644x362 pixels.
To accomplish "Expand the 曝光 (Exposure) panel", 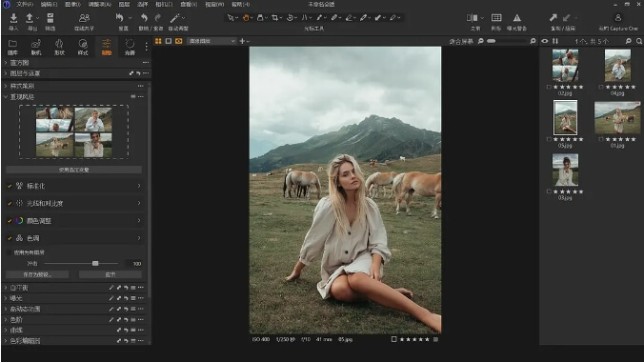I will click(6, 298).
